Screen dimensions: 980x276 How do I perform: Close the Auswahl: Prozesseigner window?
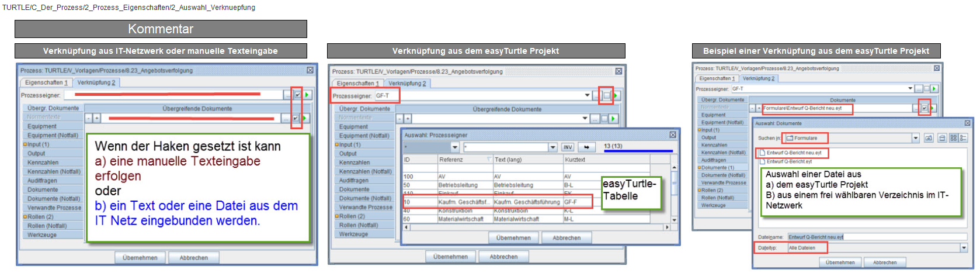click(x=673, y=135)
